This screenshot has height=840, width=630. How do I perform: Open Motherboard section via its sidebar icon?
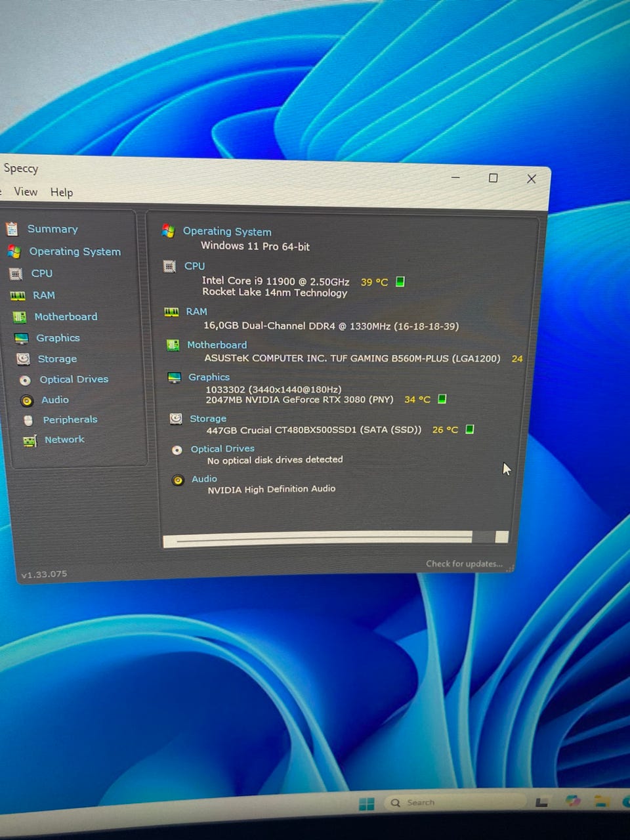[19, 317]
